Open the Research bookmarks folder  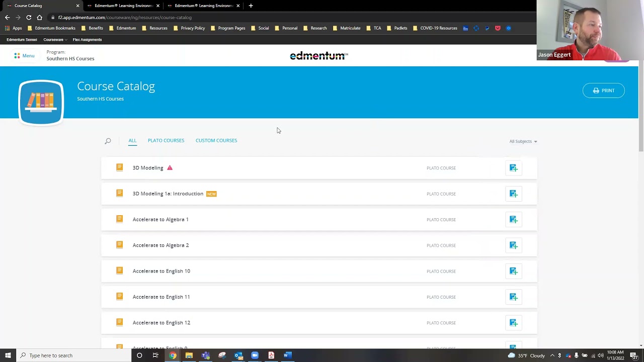315,28
